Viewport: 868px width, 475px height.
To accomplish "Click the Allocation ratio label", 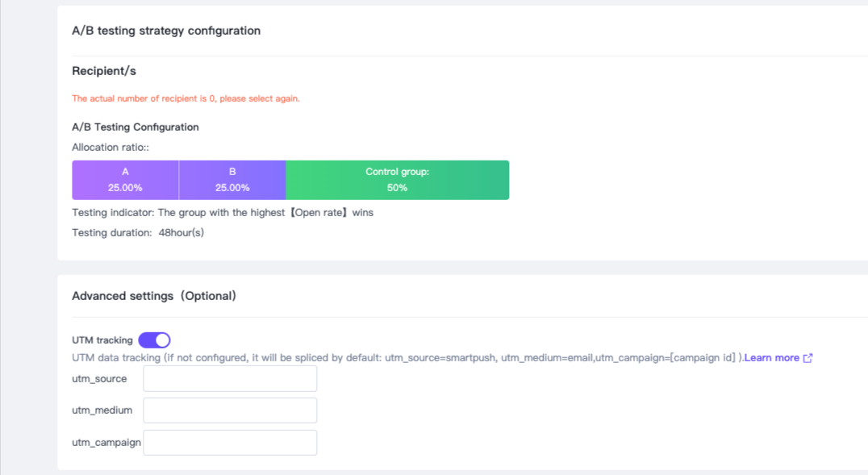I will pyautogui.click(x=111, y=148).
